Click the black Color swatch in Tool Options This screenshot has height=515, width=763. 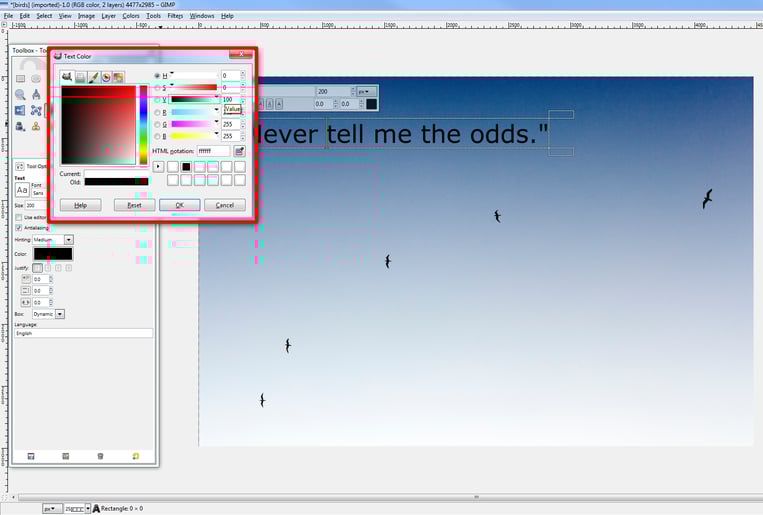point(53,254)
